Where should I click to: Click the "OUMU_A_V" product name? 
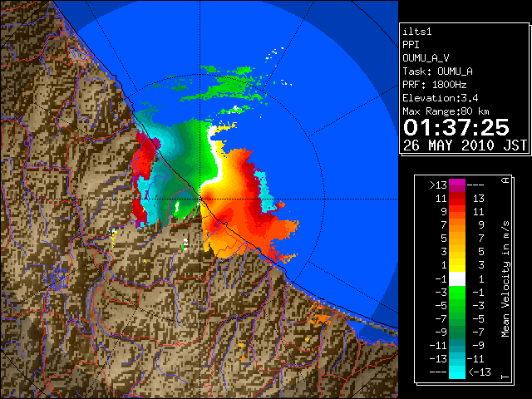click(x=426, y=58)
